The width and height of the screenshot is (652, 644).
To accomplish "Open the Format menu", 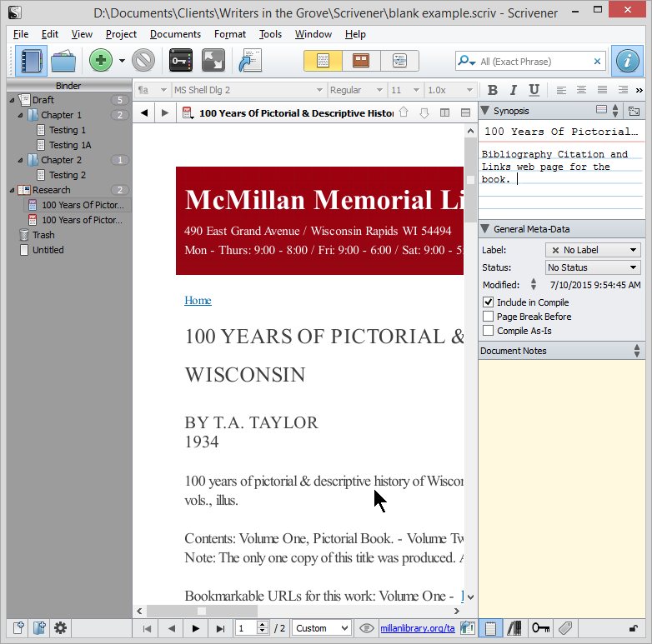I will coord(229,34).
